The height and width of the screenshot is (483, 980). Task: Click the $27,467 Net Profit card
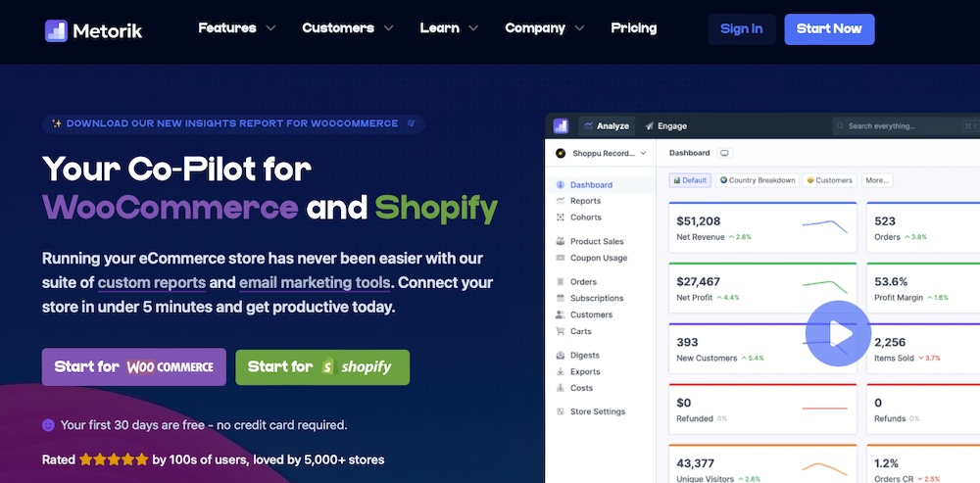[x=762, y=287]
